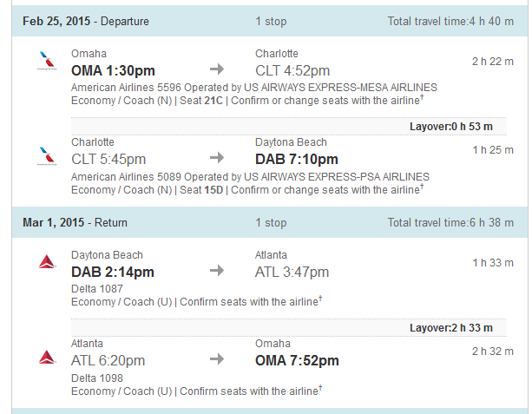The height and width of the screenshot is (414, 532).
Task: Click American Airlines 5089 flight details line
Action: [x=250, y=177]
